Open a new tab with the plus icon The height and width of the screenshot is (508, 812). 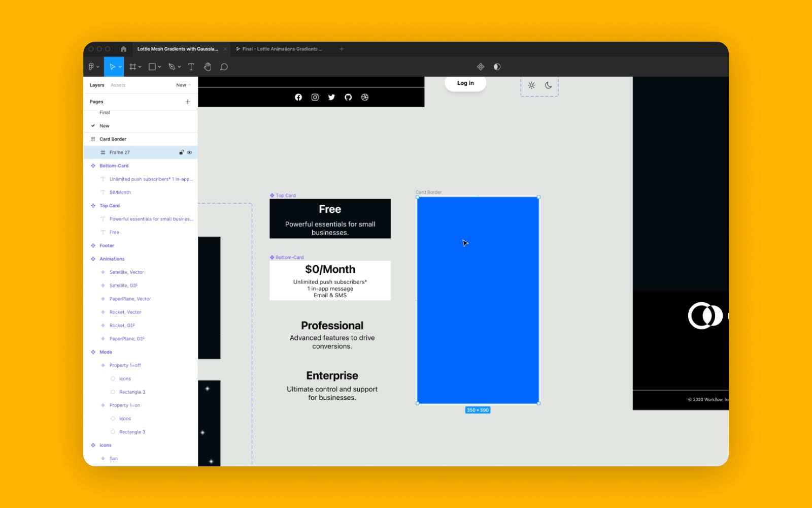coord(342,49)
